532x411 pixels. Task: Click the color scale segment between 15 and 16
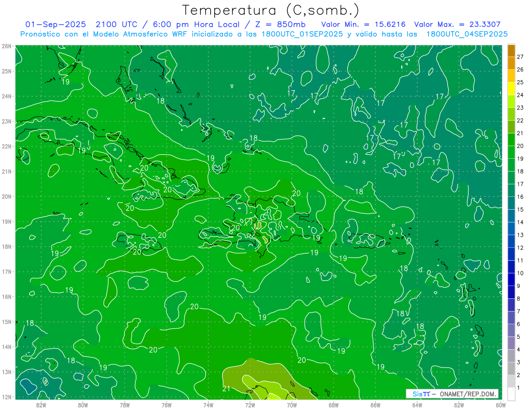511,203
